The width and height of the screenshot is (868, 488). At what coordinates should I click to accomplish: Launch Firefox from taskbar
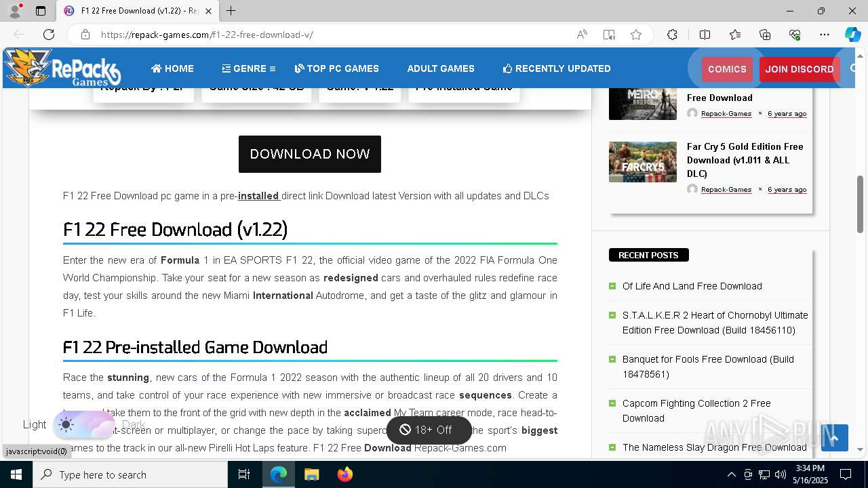344,474
